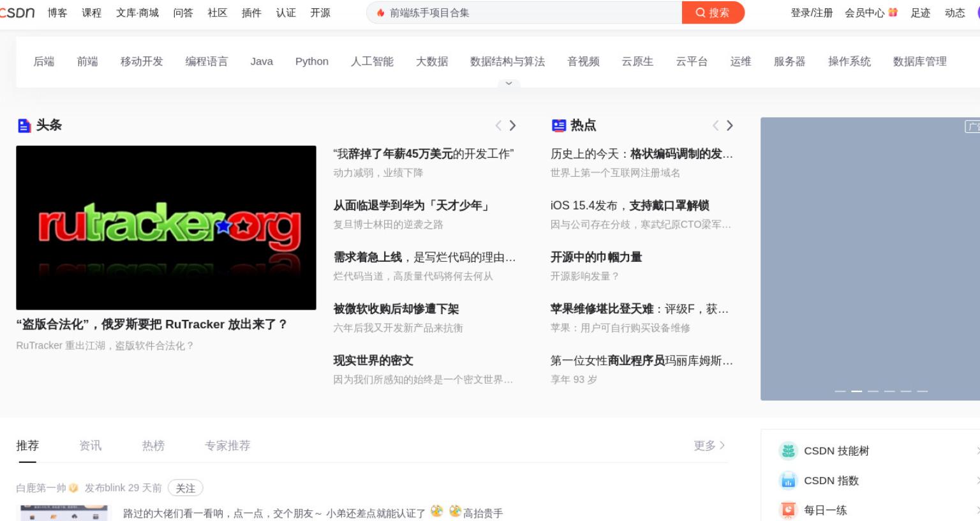Go to next 热点 page arrow

[729, 126]
